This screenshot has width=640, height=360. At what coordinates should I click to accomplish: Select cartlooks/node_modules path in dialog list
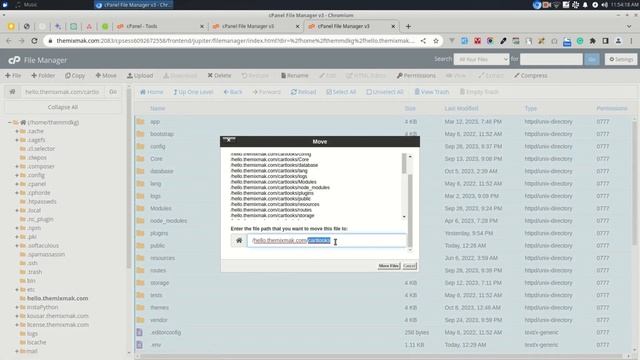(x=280, y=188)
